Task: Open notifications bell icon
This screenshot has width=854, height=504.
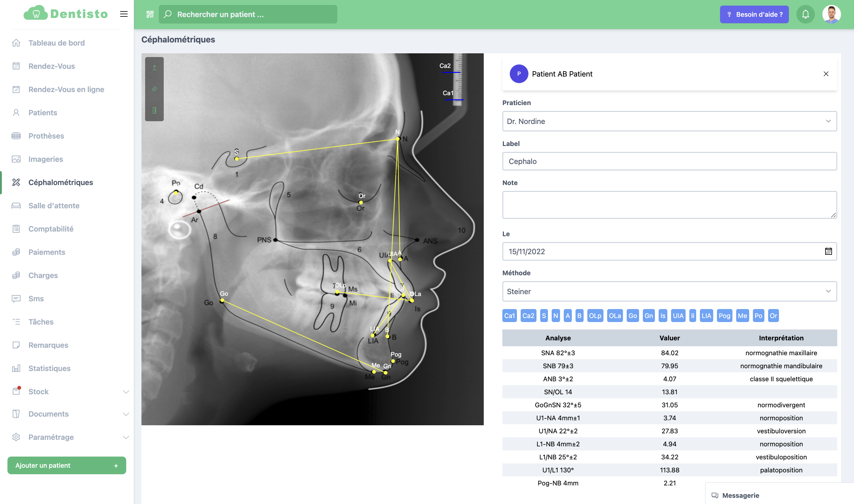Action: 805,14
